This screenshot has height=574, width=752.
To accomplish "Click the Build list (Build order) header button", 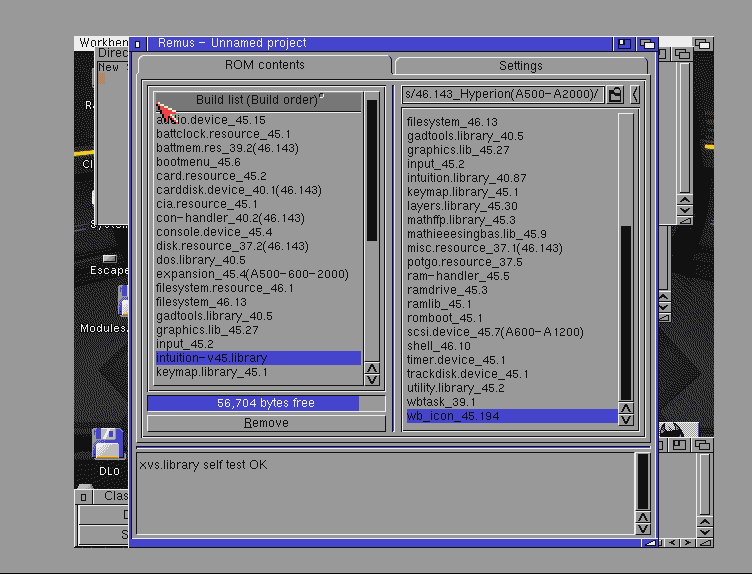I will [257, 101].
